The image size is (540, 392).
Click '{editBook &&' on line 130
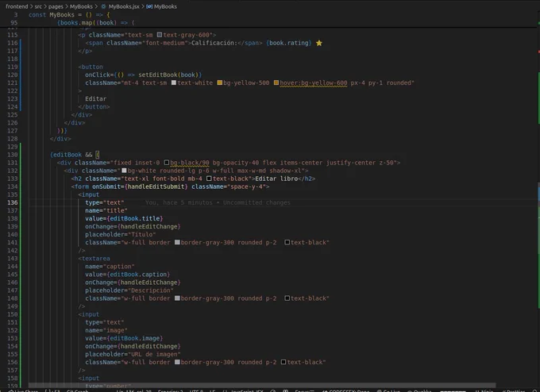(x=71, y=155)
